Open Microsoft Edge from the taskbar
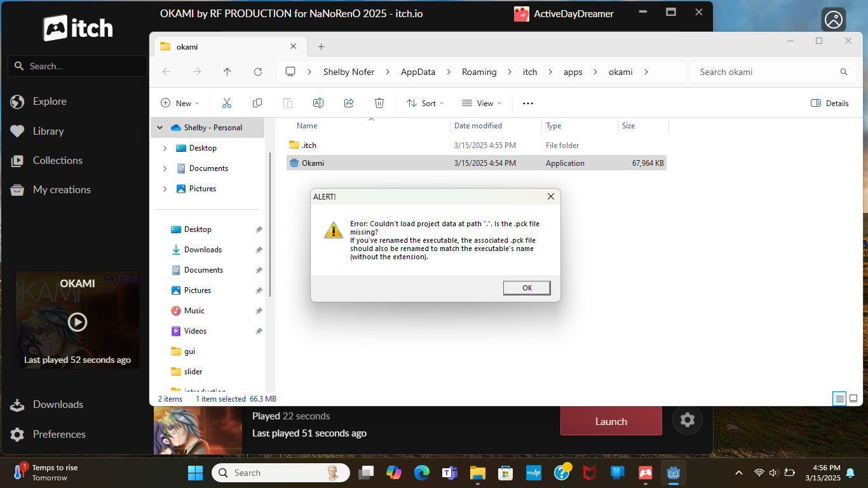The height and width of the screenshot is (488, 868). (422, 473)
